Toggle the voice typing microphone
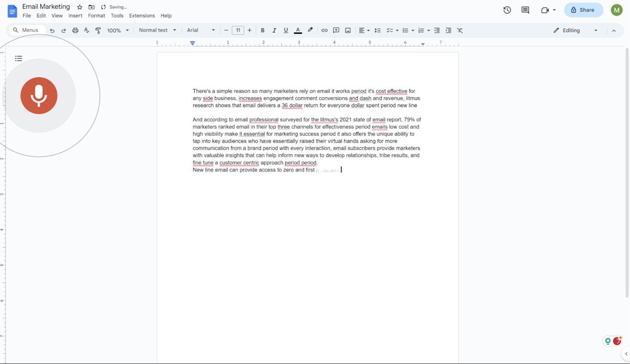 tap(39, 95)
